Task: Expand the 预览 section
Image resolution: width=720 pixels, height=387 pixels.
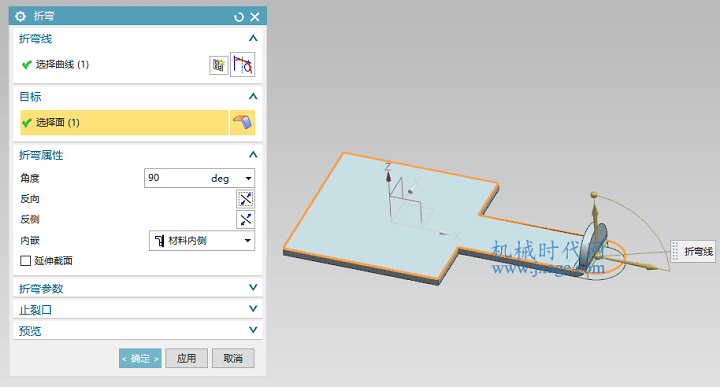Action: point(138,331)
